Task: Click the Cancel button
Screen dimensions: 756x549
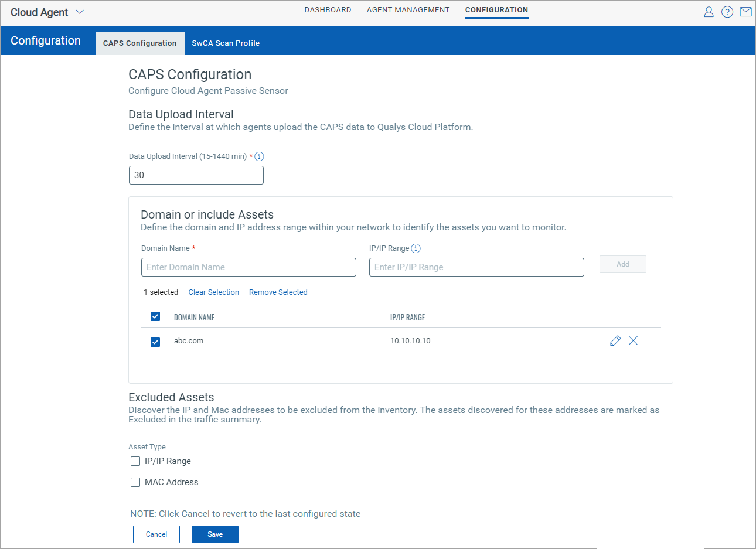Action: (156, 534)
